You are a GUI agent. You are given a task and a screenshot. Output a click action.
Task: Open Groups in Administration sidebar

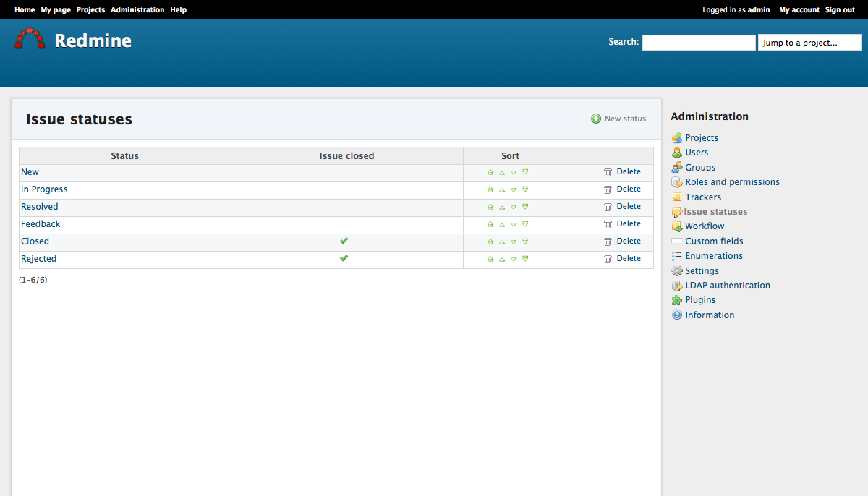point(700,168)
